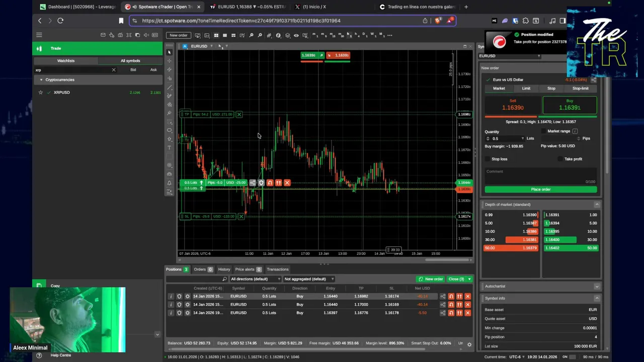Select the trend line drawing tool
The image size is (644, 362).
(x=170, y=87)
